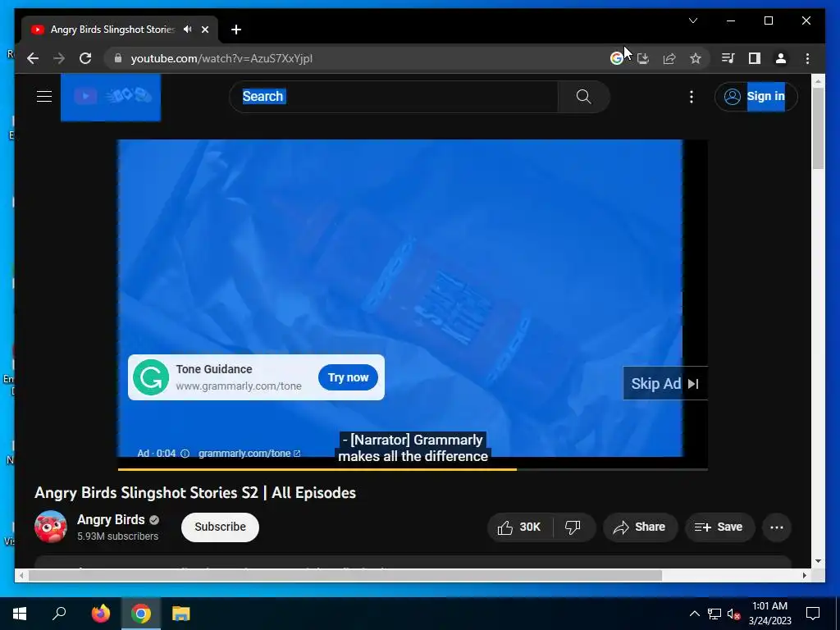
Task: Reload the YouTube page
Action: pyautogui.click(x=85, y=58)
